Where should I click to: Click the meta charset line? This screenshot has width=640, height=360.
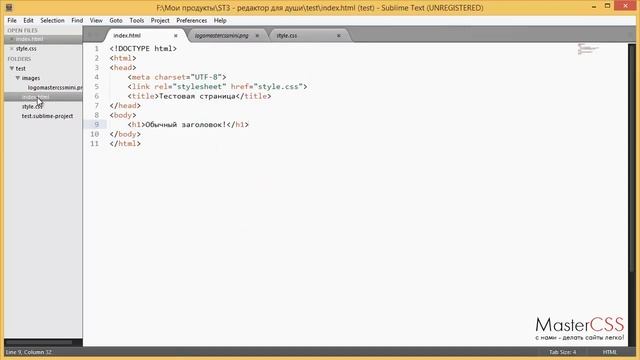pyautogui.click(x=177, y=77)
